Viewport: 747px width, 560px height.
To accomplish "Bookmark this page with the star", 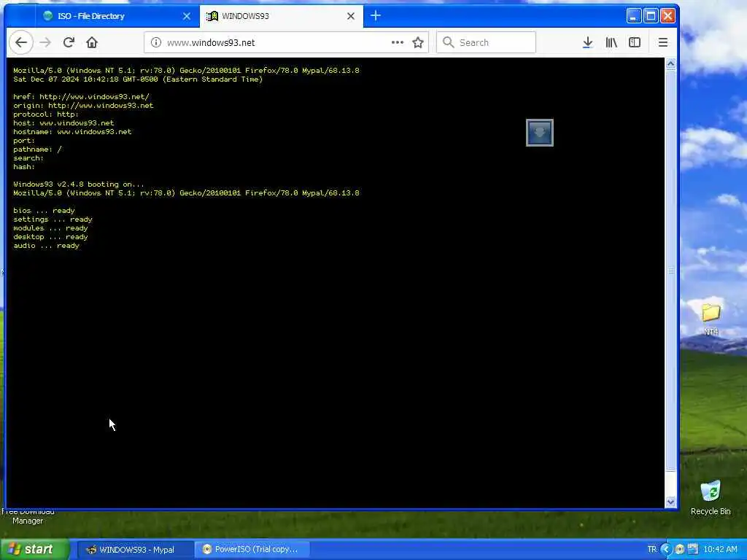I will (x=418, y=42).
